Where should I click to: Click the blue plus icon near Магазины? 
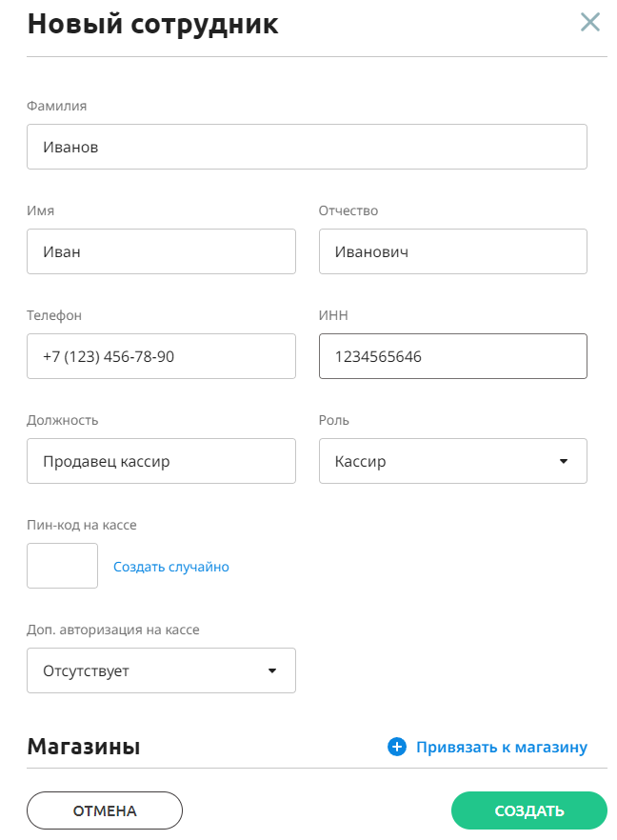pos(397,747)
